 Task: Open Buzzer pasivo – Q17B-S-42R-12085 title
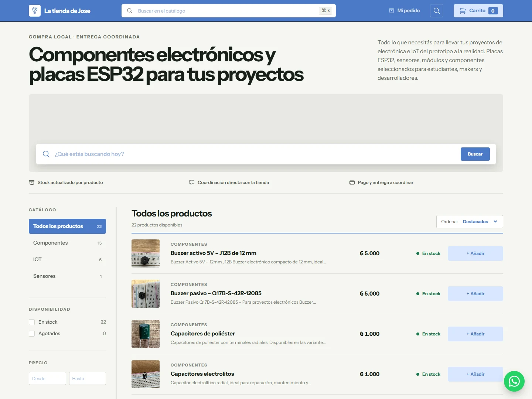[x=216, y=293]
